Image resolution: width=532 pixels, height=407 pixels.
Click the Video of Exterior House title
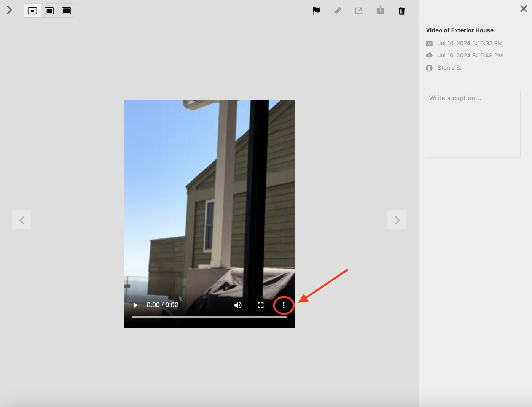coord(460,30)
